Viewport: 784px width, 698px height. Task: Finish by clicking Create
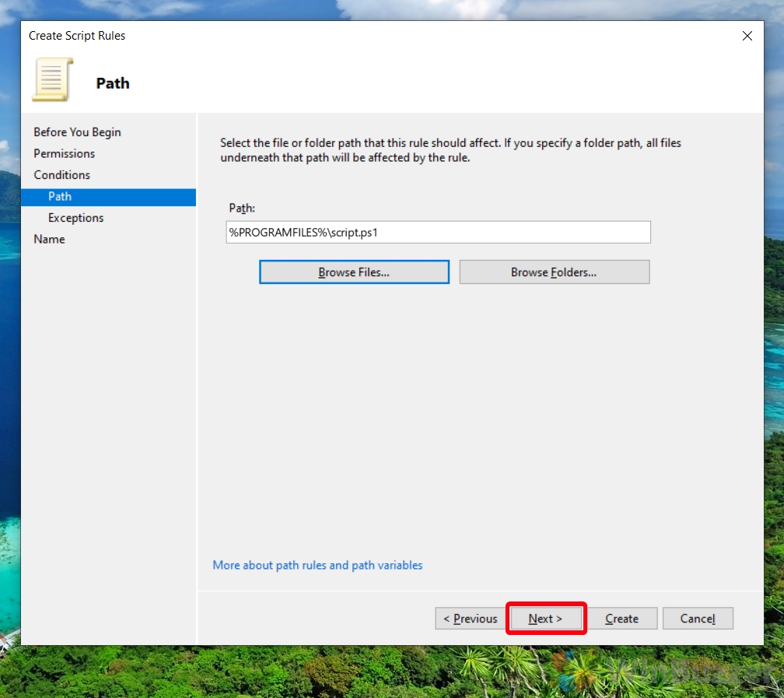[x=622, y=618]
